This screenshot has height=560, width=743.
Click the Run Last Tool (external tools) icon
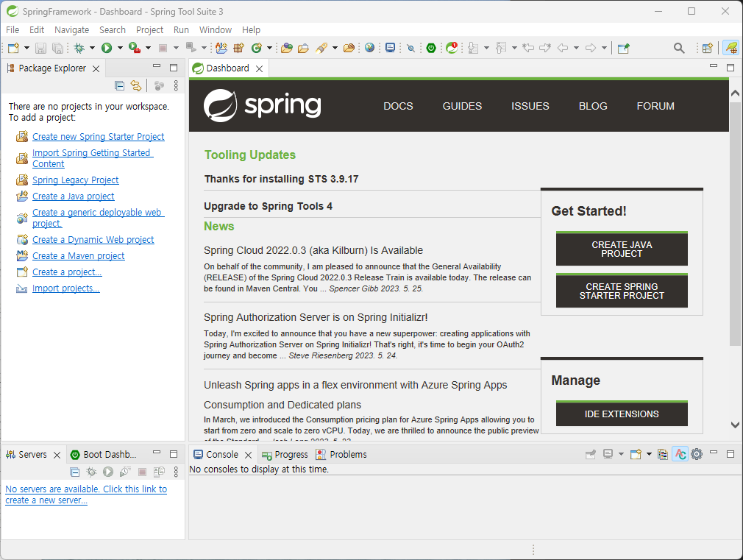[135, 48]
